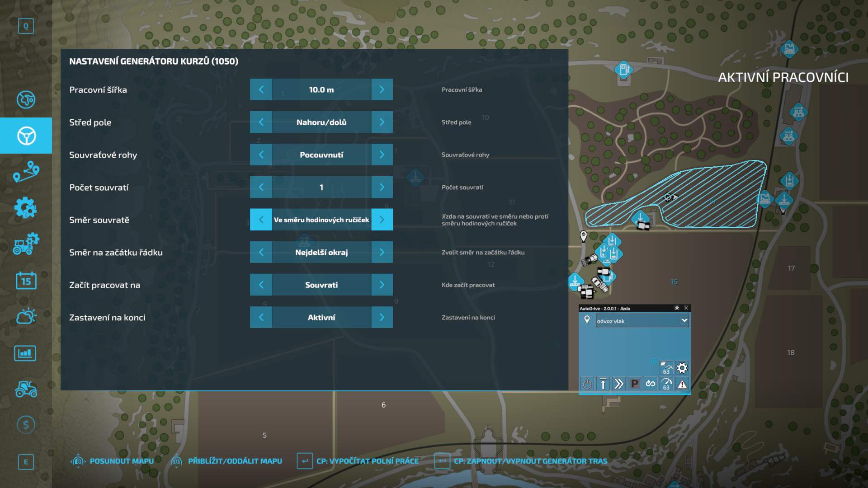Click AutoDrive warning triangle icon

(682, 384)
